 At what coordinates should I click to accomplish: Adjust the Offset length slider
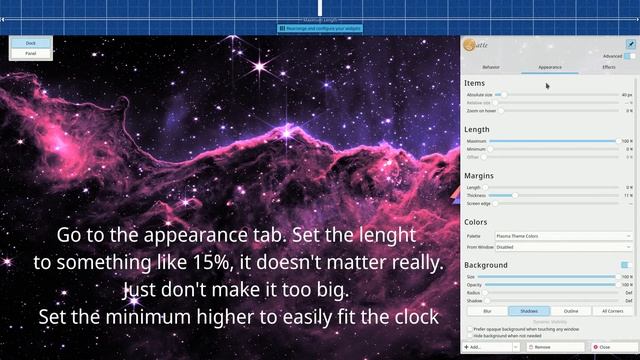click(x=550, y=157)
